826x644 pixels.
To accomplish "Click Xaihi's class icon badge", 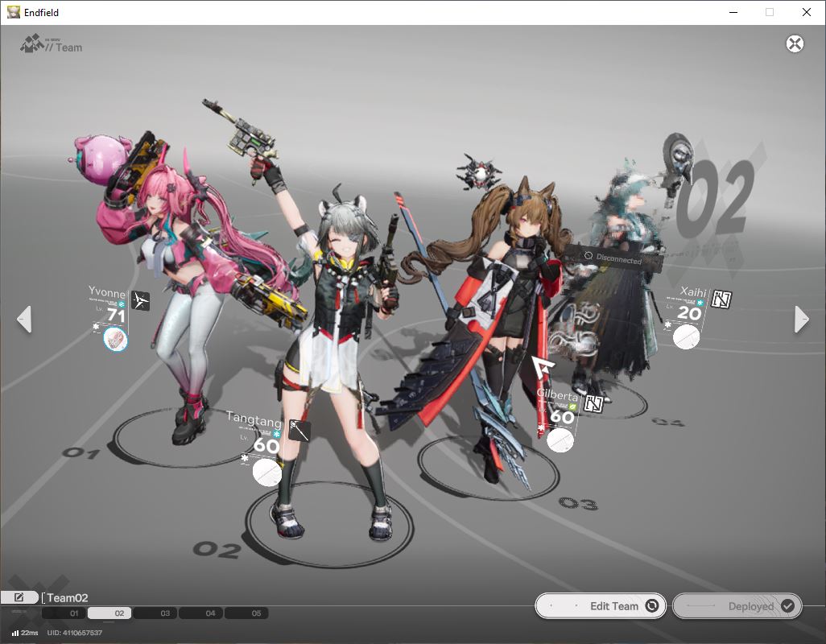I will click(721, 299).
